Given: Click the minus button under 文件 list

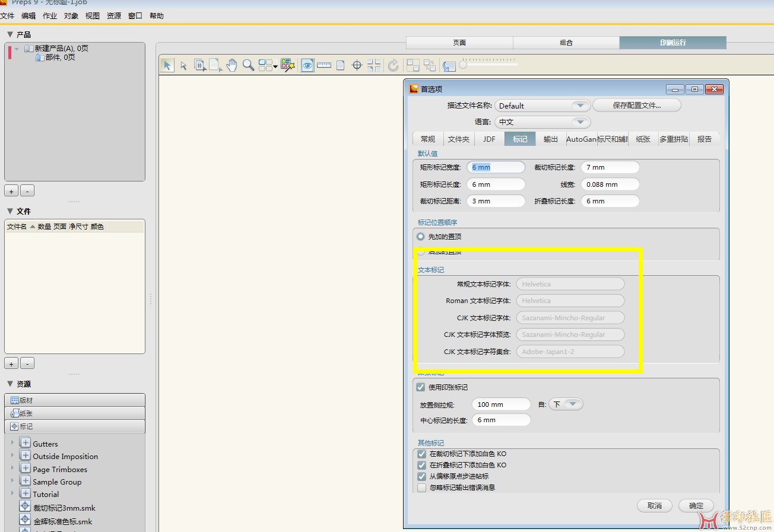Looking at the screenshot, I should point(27,364).
